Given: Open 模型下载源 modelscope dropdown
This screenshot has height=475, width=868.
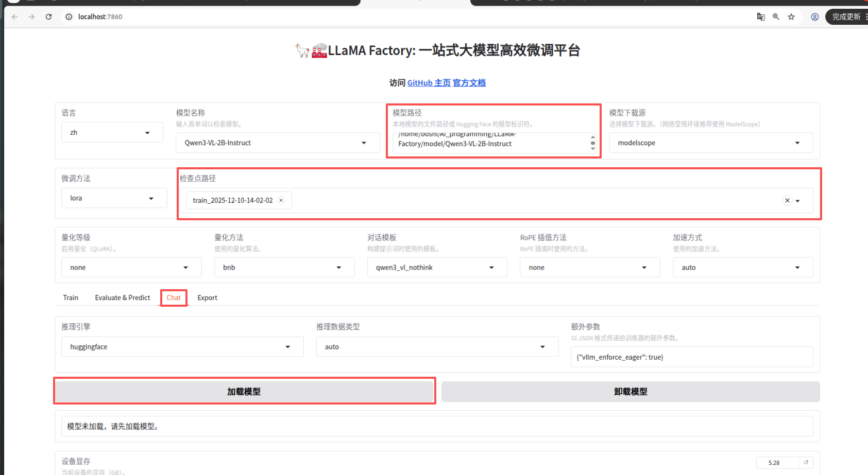Looking at the screenshot, I should point(711,143).
